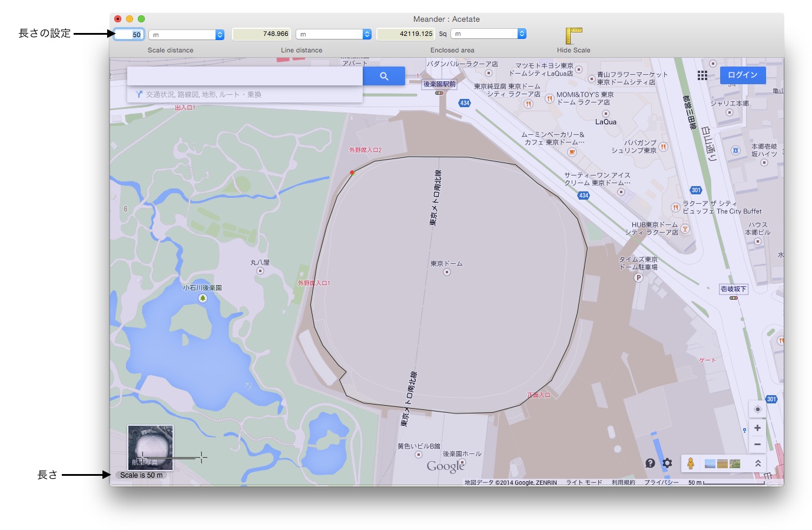Click the ライト モード link
The image size is (812, 530).
(x=584, y=482)
